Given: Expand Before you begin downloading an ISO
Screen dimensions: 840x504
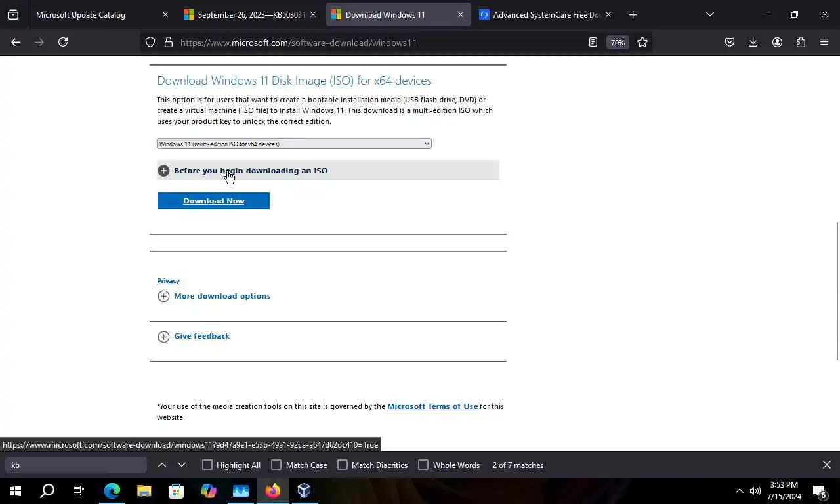Looking at the screenshot, I should tap(328, 171).
